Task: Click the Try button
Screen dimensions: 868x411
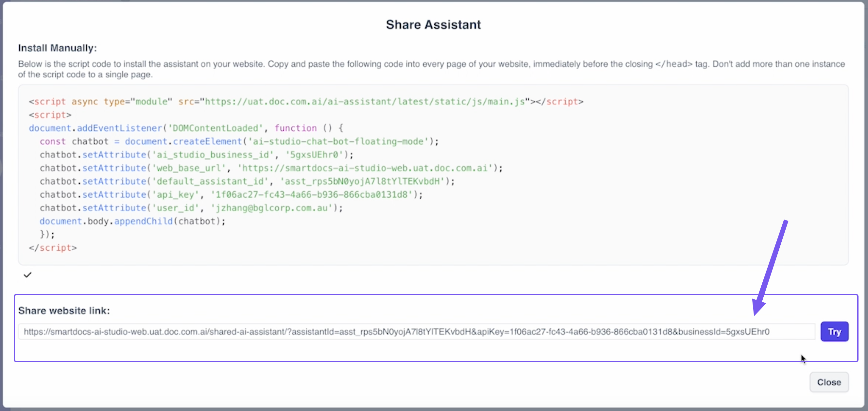Action: pyautogui.click(x=834, y=331)
